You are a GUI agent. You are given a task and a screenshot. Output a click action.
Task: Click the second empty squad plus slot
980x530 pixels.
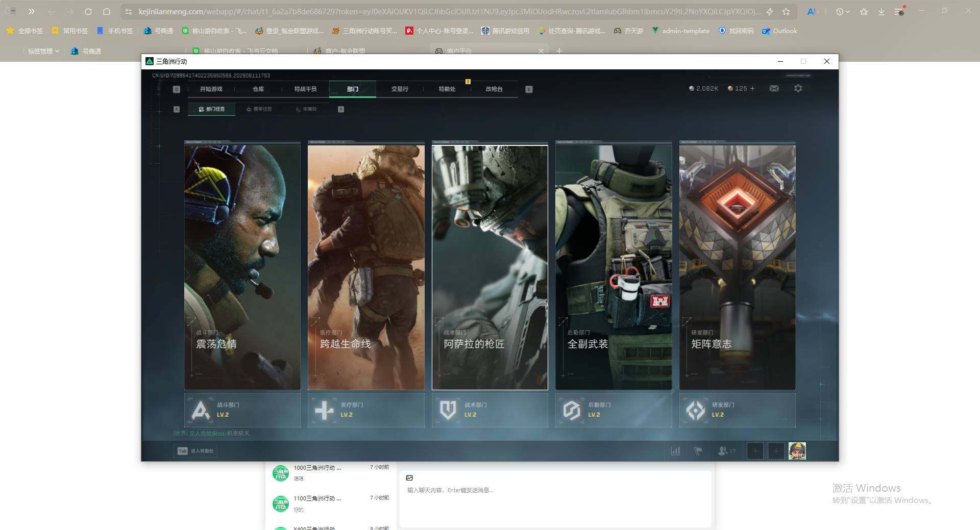[x=776, y=451]
